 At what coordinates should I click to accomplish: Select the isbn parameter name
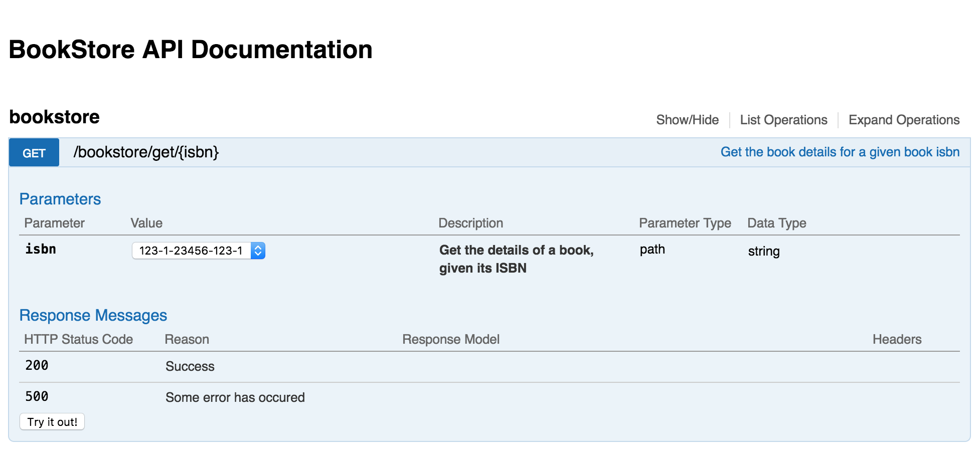(x=41, y=249)
